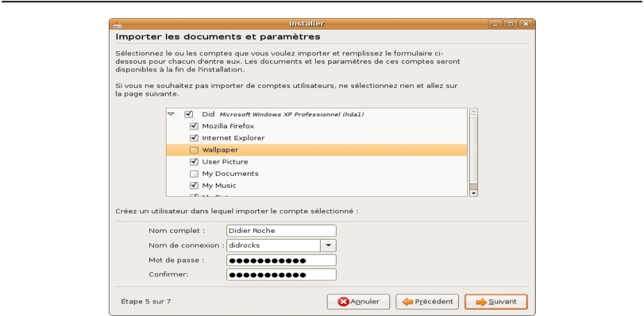Maximize the Installer window

(x=511, y=24)
